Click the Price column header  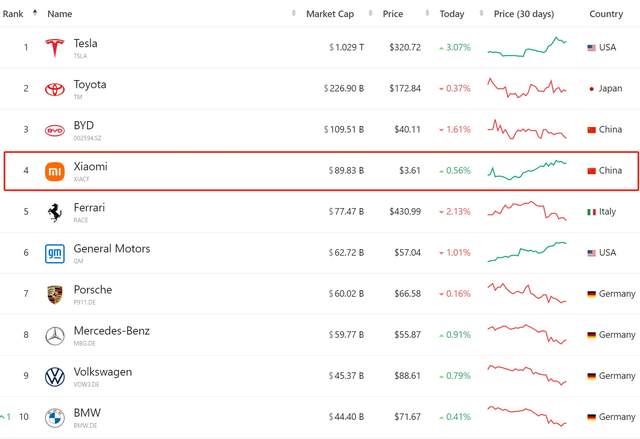393,14
